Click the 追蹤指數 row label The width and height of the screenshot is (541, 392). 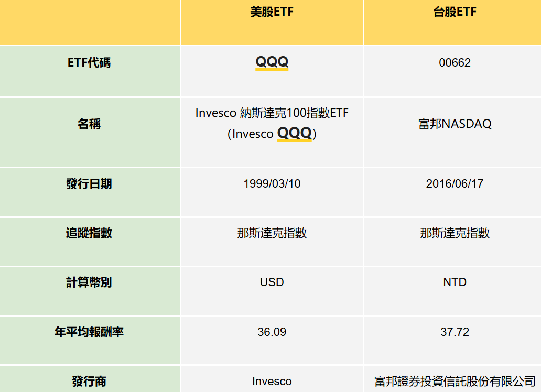89,233
